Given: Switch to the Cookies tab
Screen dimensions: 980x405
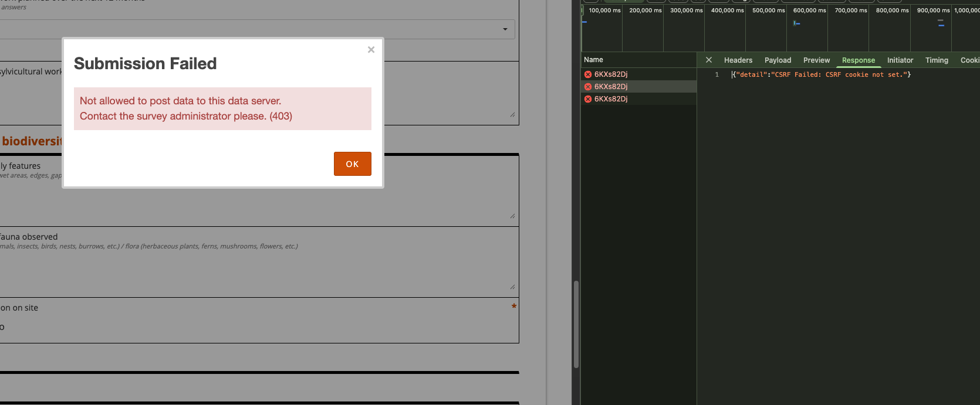Looking at the screenshot, I should click(969, 60).
